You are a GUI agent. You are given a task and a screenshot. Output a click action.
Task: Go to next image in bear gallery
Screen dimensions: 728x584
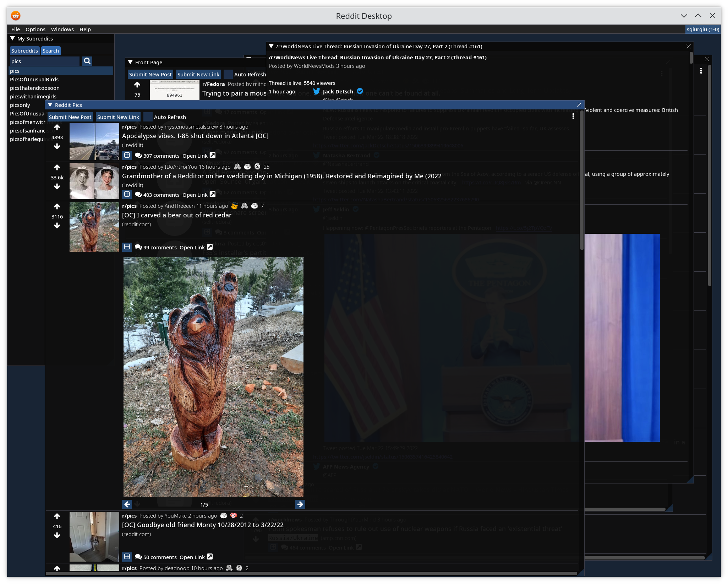300,504
